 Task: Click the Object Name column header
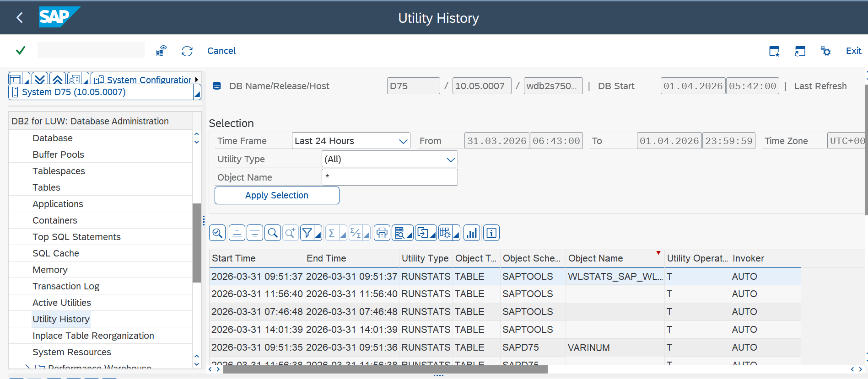[x=595, y=258]
